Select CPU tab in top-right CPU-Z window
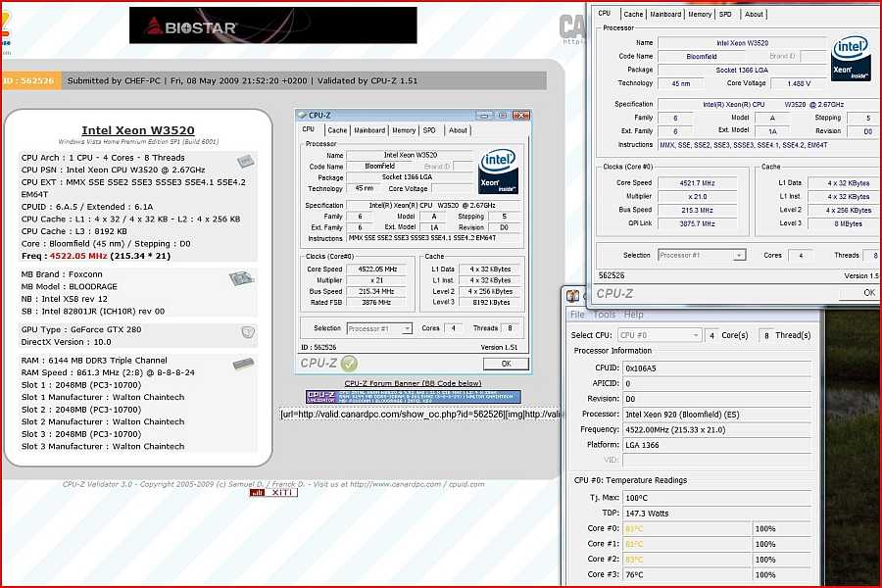882x588 pixels. tap(605, 14)
